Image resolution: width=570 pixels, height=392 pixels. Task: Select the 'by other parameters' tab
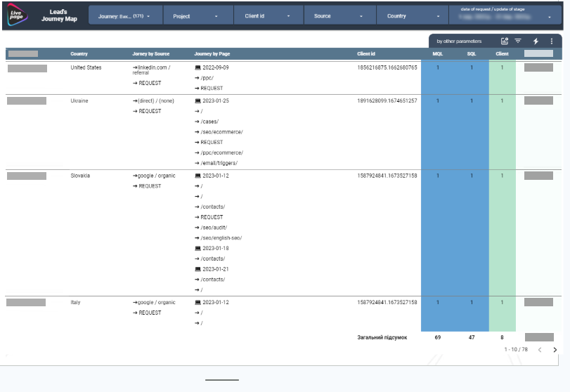pyautogui.click(x=459, y=41)
